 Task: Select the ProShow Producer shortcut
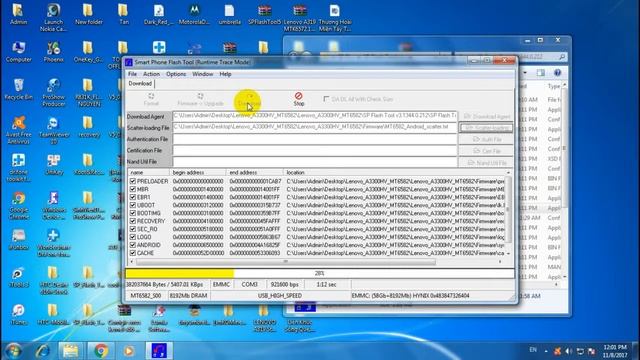click(53, 93)
